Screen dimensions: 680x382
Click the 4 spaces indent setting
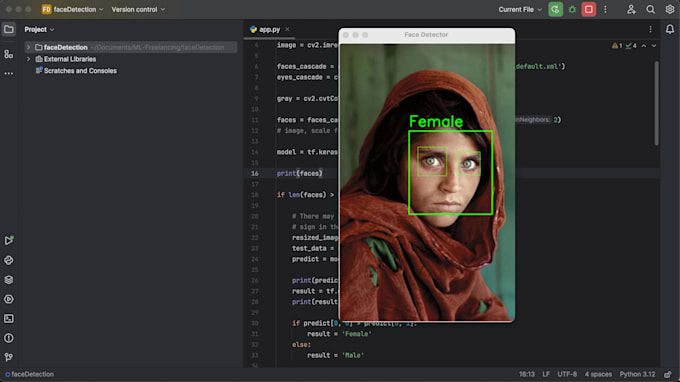click(x=598, y=374)
